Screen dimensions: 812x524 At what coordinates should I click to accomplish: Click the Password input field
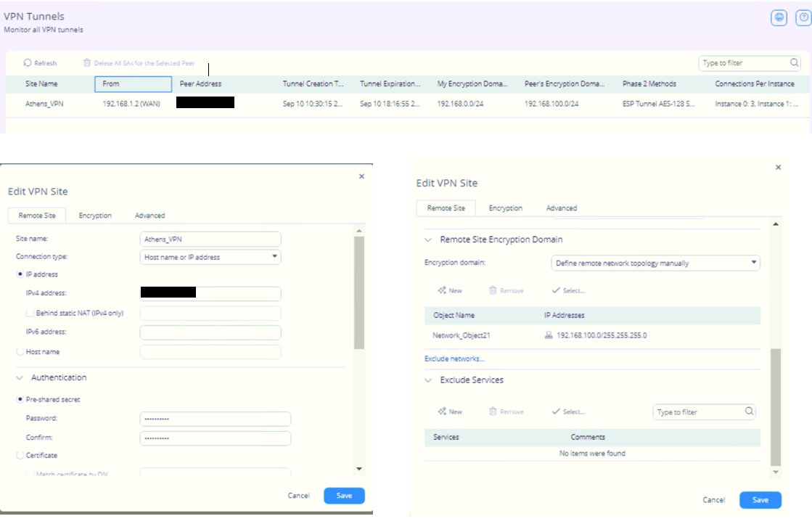(215, 419)
